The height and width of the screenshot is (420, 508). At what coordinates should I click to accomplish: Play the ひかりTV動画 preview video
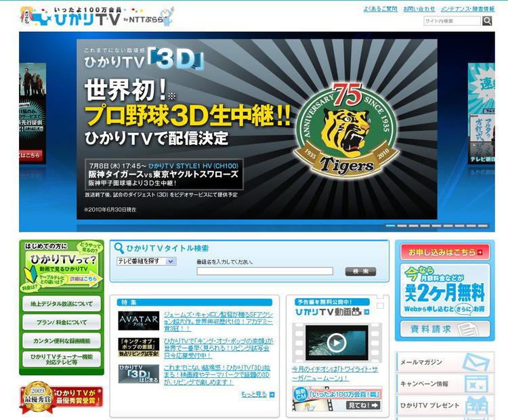(337, 342)
